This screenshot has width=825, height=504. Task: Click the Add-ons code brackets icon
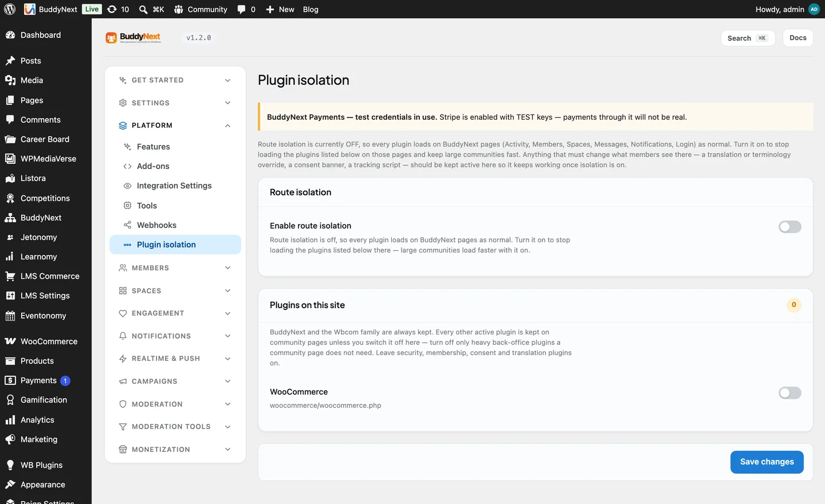(x=127, y=166)
